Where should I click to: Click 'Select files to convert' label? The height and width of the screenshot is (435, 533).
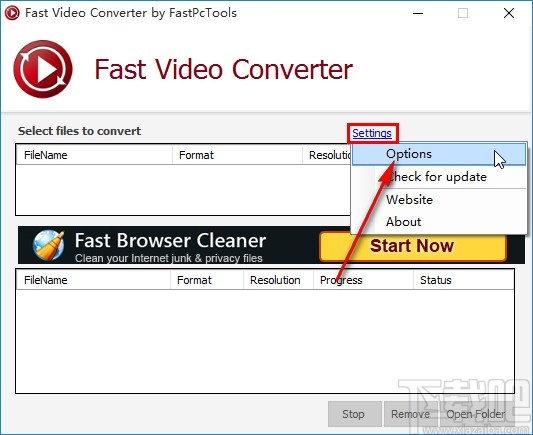point(80,131)
